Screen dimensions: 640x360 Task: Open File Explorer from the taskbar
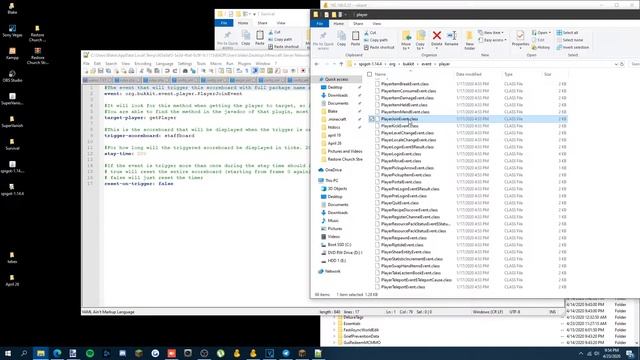41,353
